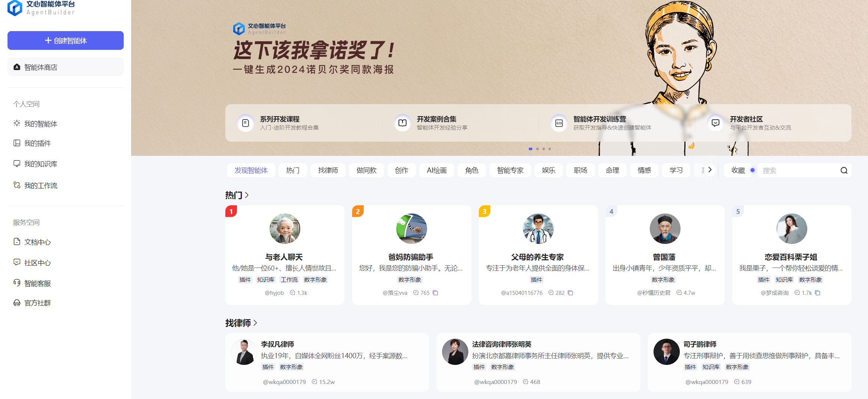Click the copy icon on 恋爱百科栗子姐 card
868x399 pixels.
(817, 293)
